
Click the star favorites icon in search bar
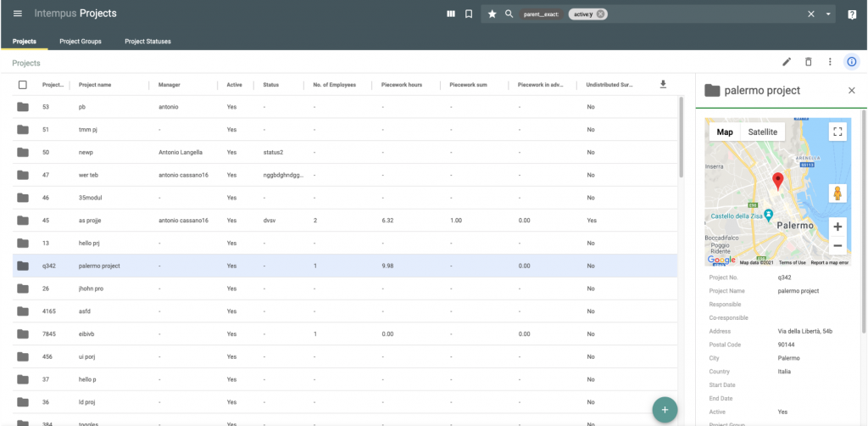[492, 14]
